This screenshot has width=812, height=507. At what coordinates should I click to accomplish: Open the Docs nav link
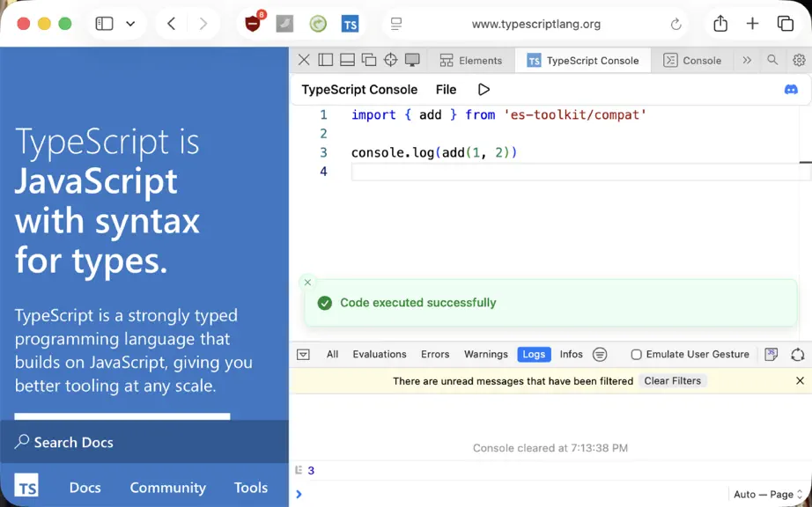(x=85, y=488)
